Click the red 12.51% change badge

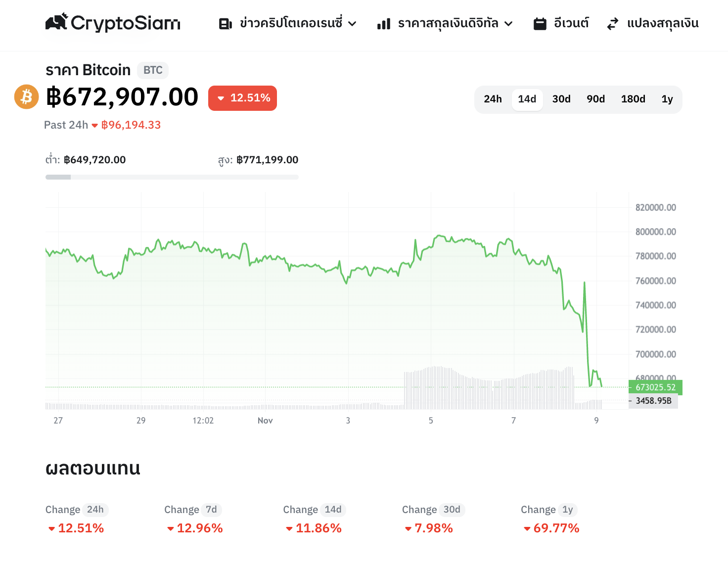click(x=242, y=98)
